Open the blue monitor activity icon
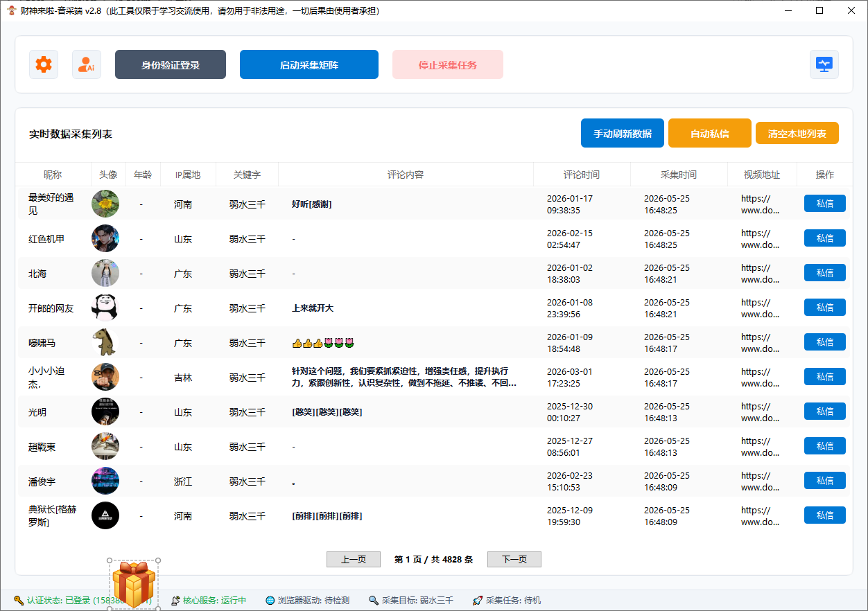This screenshot has width=868, height=611. (824, 64)
